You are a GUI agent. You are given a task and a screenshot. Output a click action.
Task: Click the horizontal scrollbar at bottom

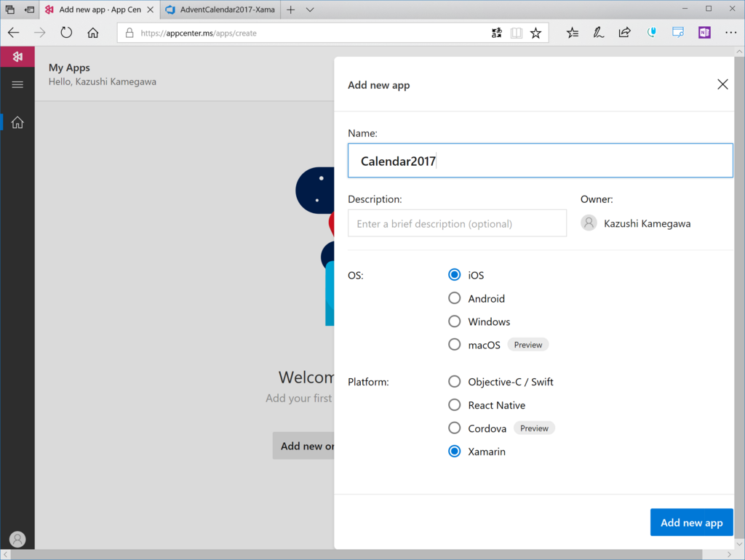click(356, 555)
